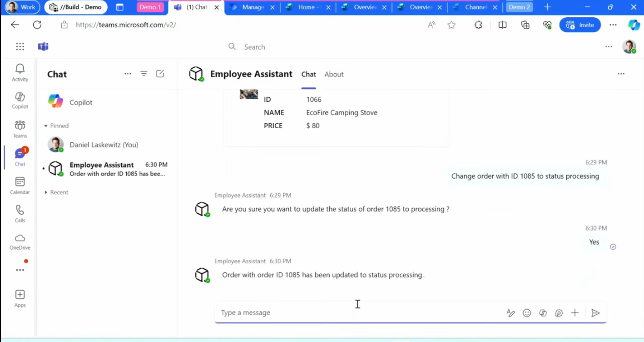Click the 'Yes' message bubble
This screenshot has height=342, width=644.
pyautogui.click(x=594, y=242)
